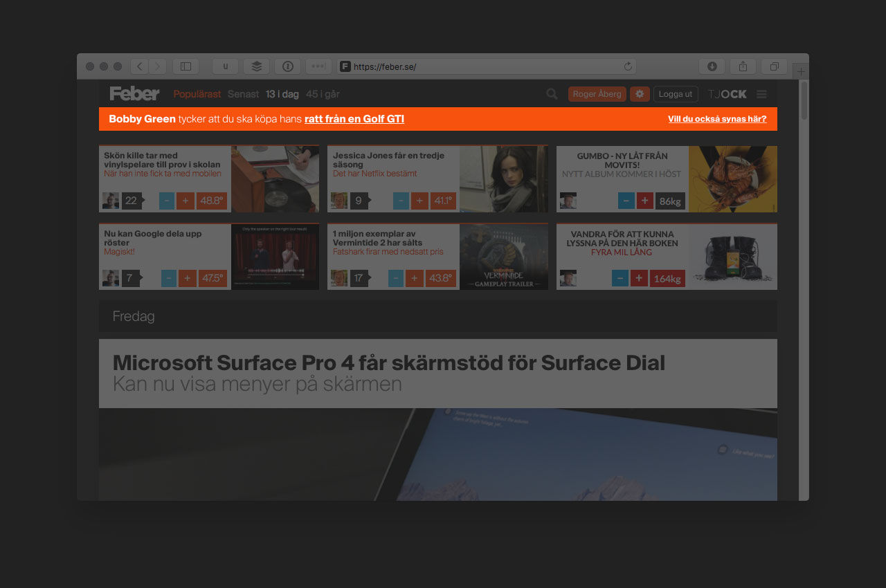Open the vinyl record player thumbnail

point(275,179)
